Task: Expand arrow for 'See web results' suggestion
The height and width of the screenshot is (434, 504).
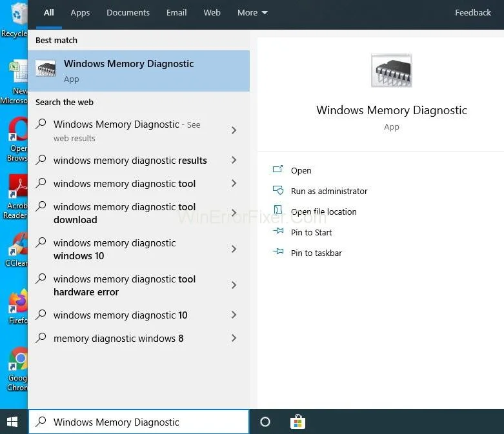Action: pos(234,130)
